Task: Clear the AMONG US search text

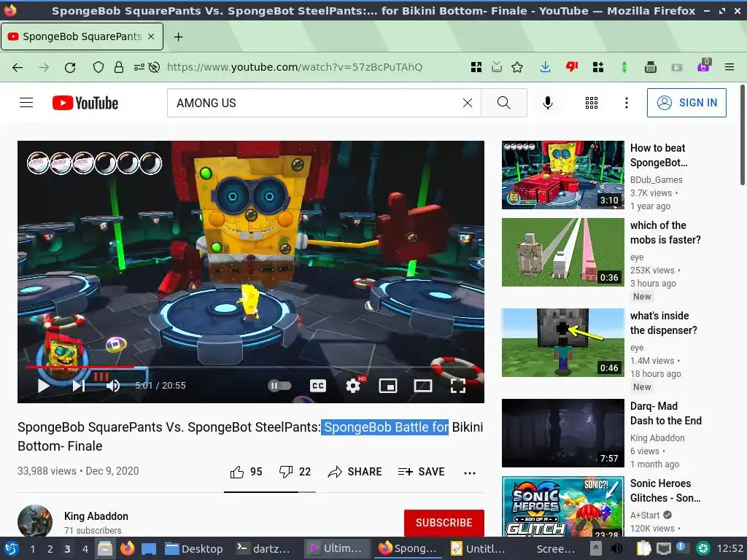Action: 468,103
